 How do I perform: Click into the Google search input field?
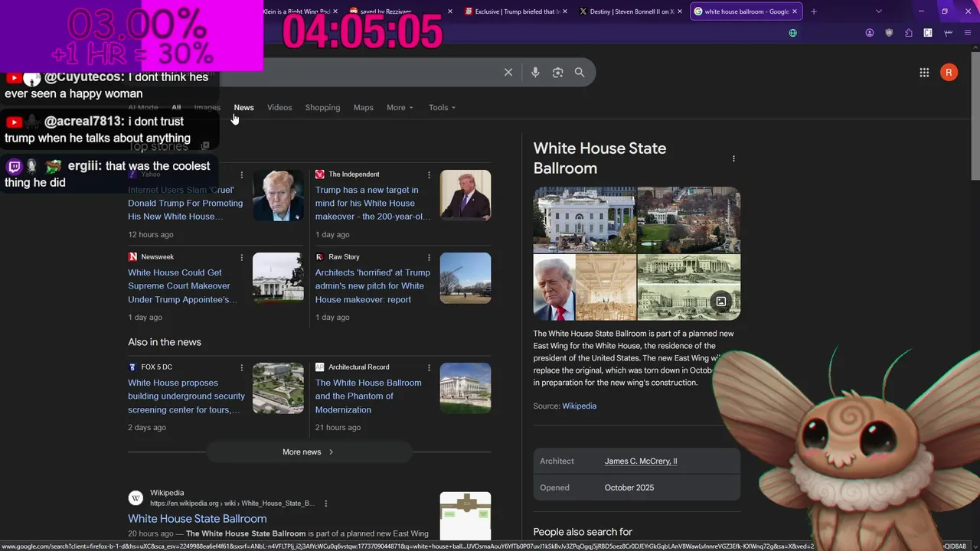360,72
